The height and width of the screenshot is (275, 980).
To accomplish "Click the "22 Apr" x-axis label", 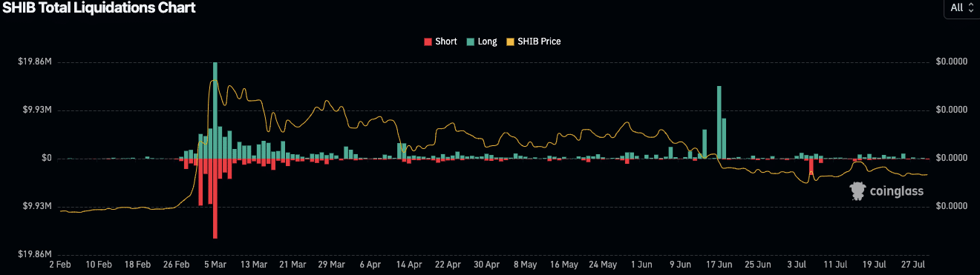I will pos(448,264).
